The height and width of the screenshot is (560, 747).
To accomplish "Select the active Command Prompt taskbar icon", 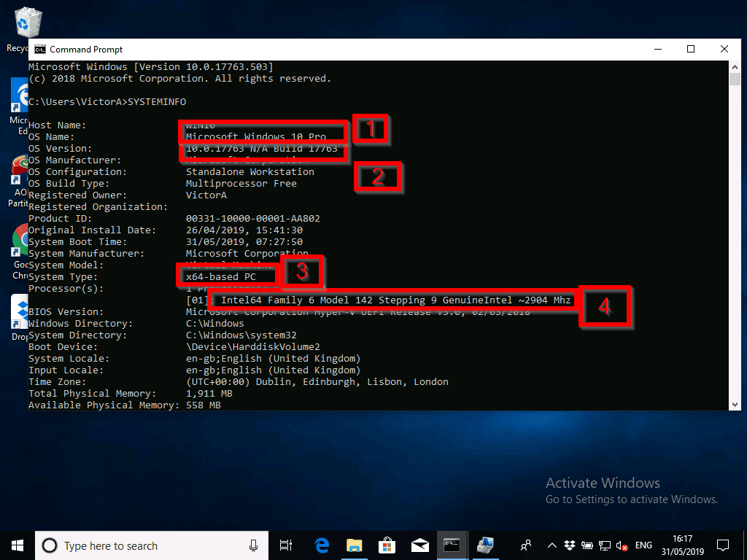I will (x=452, y=545).
